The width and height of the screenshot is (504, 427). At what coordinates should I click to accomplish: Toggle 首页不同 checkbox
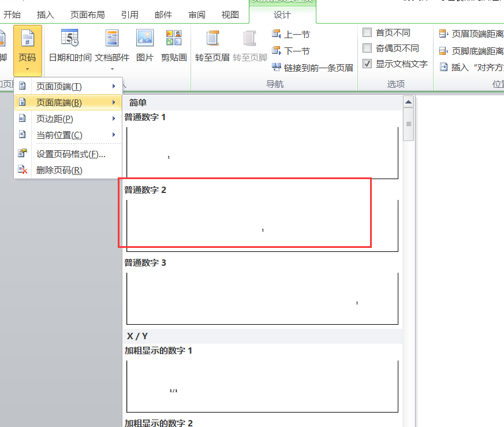click(367, 32)
